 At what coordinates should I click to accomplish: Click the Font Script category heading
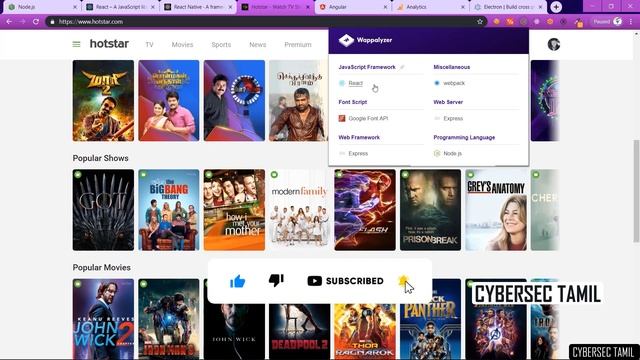point(353,102)
